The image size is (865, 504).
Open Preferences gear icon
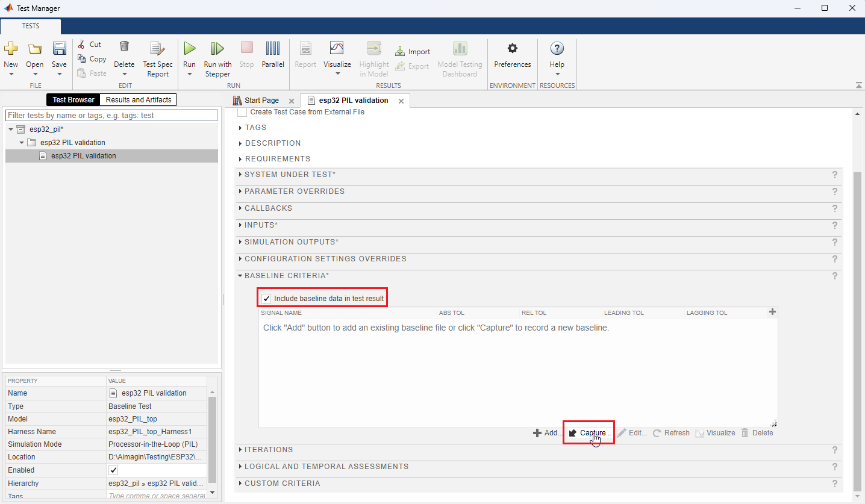point(513,48)
